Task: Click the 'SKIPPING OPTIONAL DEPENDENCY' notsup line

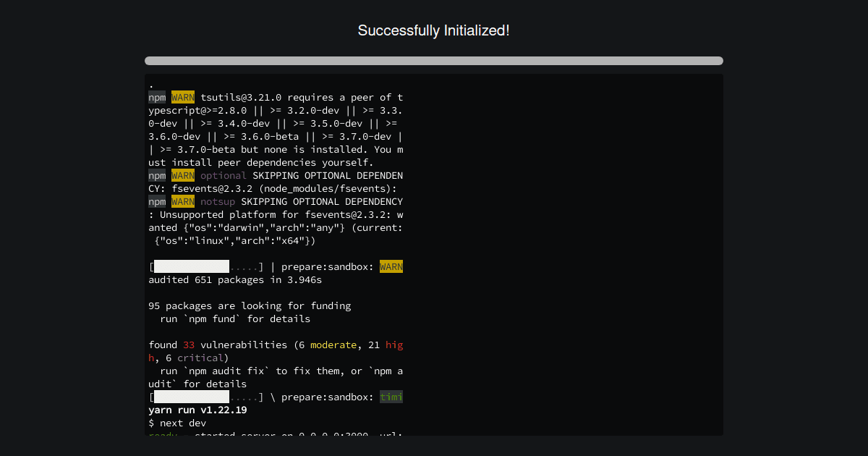Action: click(276, 201)
